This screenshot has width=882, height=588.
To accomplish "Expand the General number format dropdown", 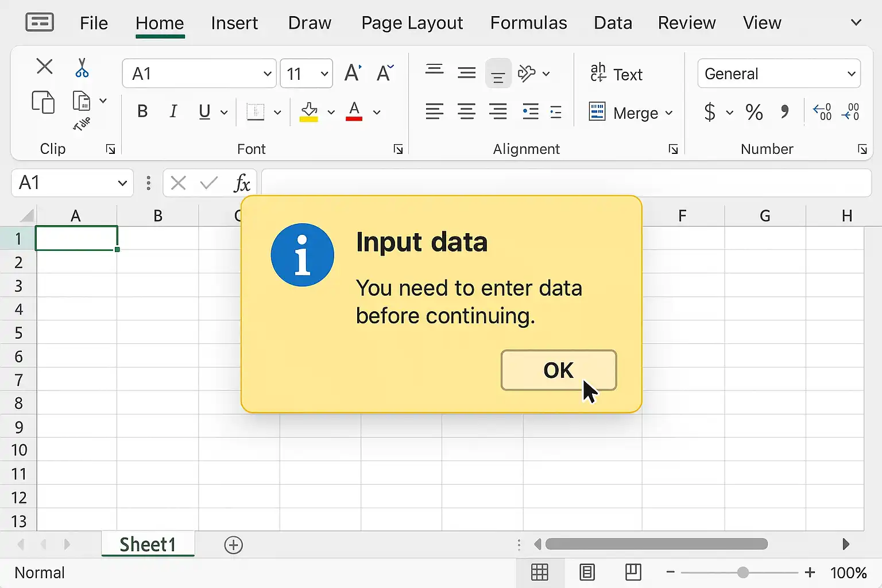I will coord(851,74).
